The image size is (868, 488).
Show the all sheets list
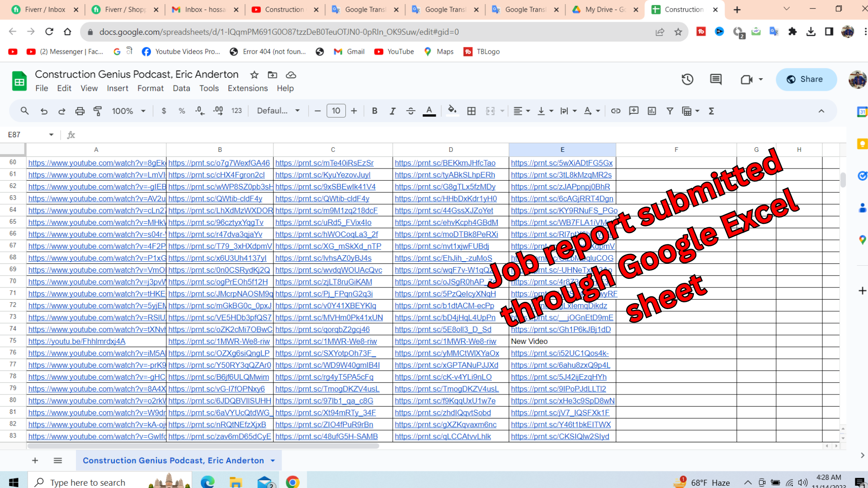(57, 460)
